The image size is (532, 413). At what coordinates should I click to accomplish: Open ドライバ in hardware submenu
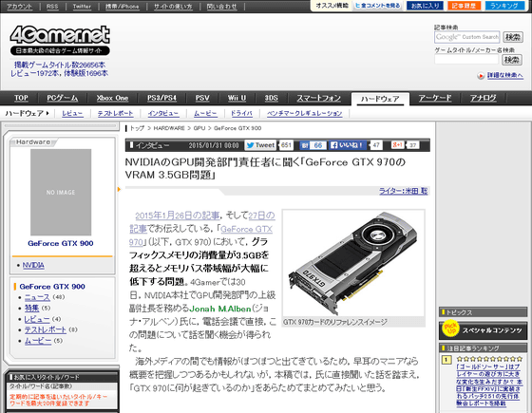(241, 114)
